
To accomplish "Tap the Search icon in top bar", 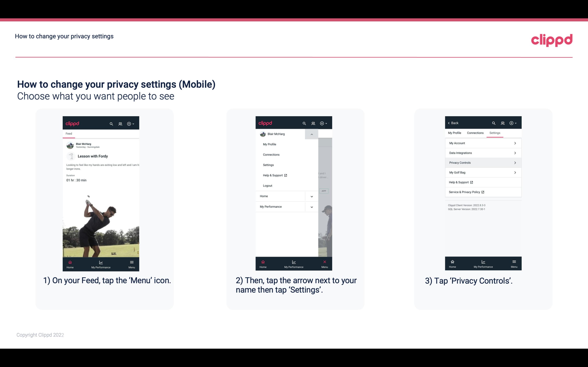I will [112, 124].
